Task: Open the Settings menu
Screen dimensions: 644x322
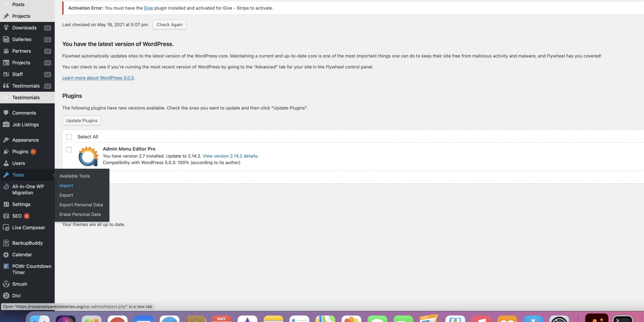Action: 21,205
